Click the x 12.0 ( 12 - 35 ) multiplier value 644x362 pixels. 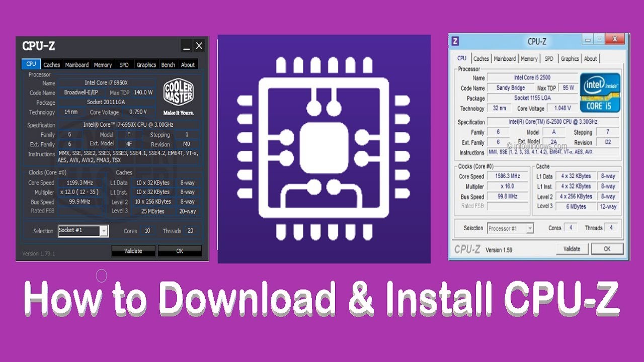(80, 192)
